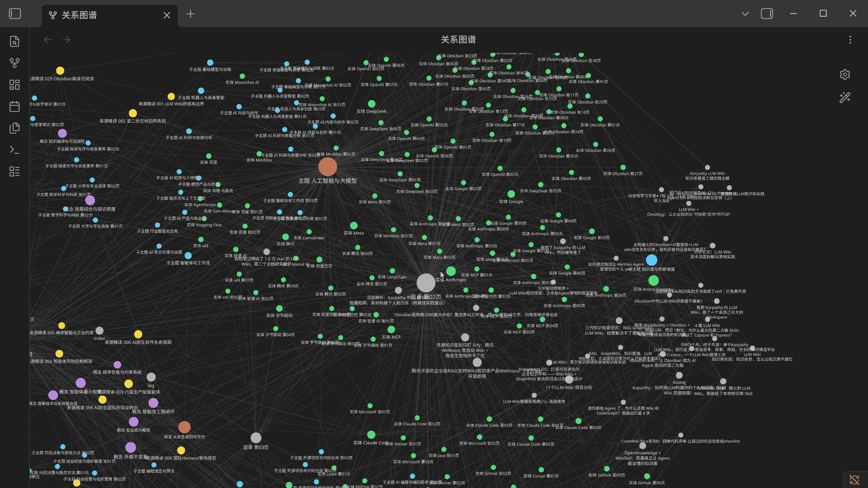Select the green 实体 字节跳动 node
The image size is (868, 488).
click(279, 309)
